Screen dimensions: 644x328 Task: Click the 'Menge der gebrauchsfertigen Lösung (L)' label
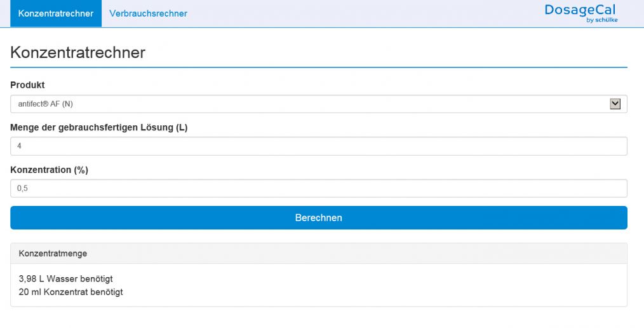[98, 127]
